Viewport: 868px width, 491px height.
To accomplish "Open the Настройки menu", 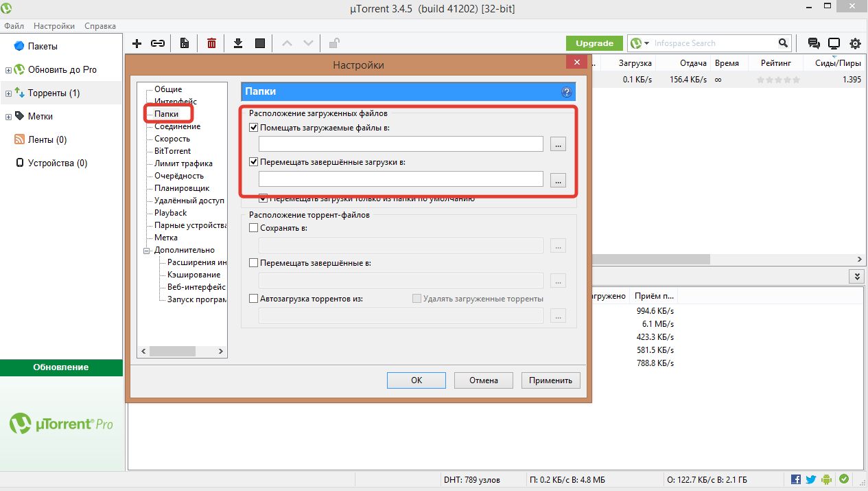I will click(54, 25).
